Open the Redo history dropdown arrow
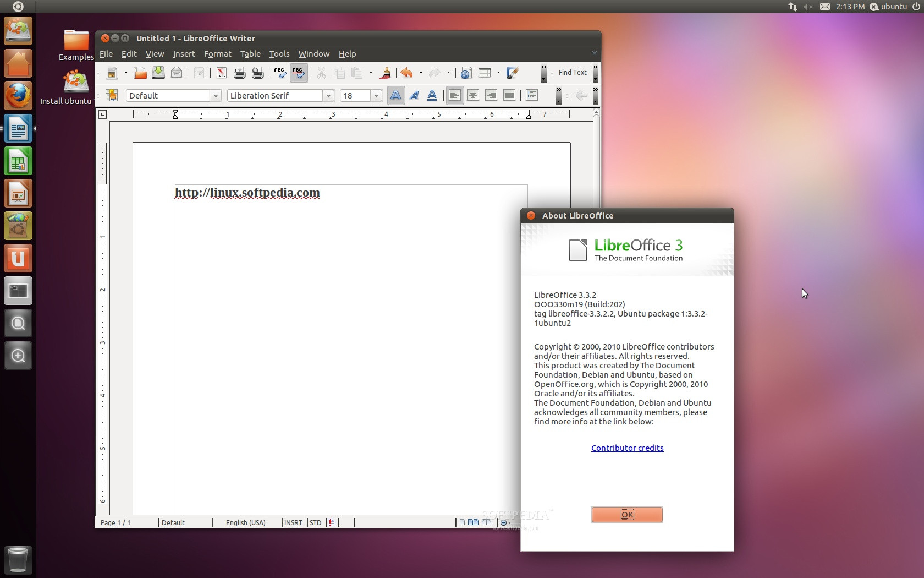Image resolution: width=924 pixels, height=578 pixels. [448, 73]
